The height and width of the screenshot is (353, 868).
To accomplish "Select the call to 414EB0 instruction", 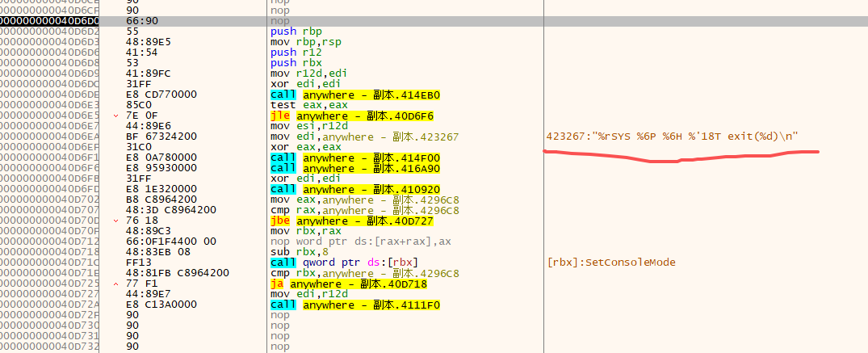I will tap(355, 95).
